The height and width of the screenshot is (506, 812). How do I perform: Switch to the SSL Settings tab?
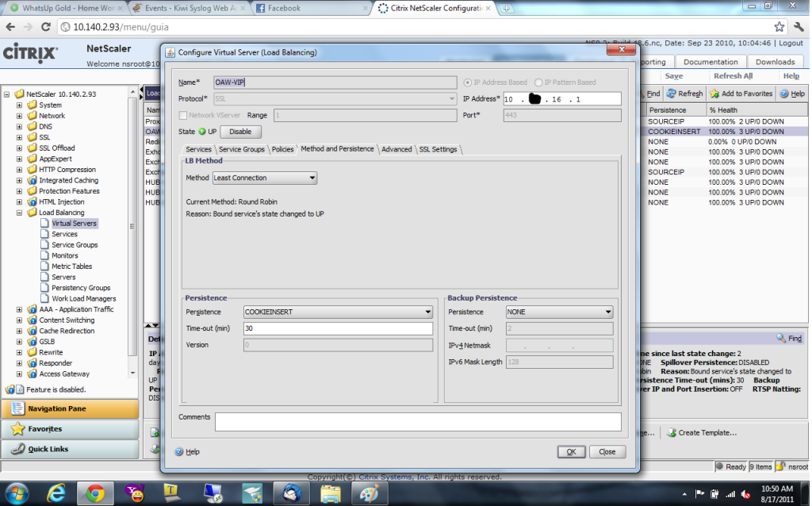tap(438, 149)
